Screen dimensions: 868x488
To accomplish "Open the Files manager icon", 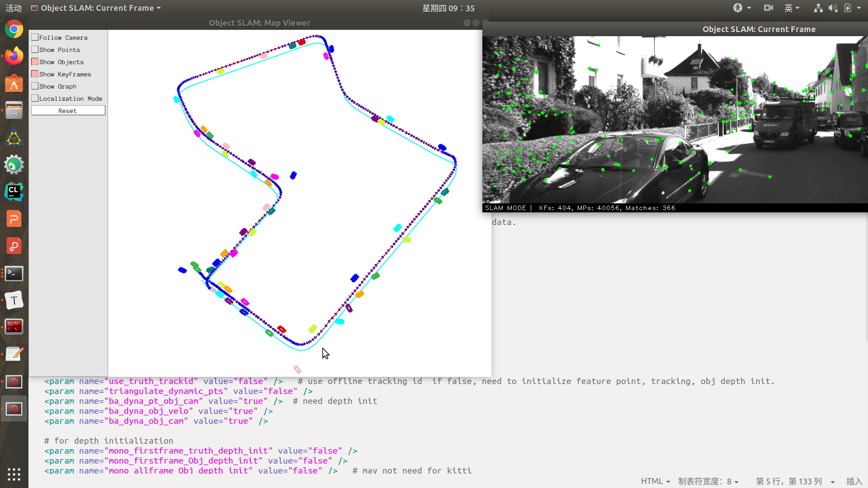I will coord(14,111).
